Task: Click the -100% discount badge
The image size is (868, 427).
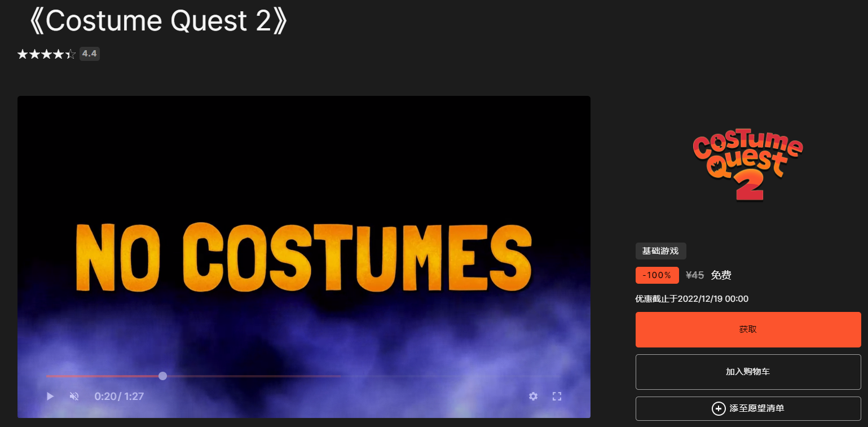Action: click(657, 275)
